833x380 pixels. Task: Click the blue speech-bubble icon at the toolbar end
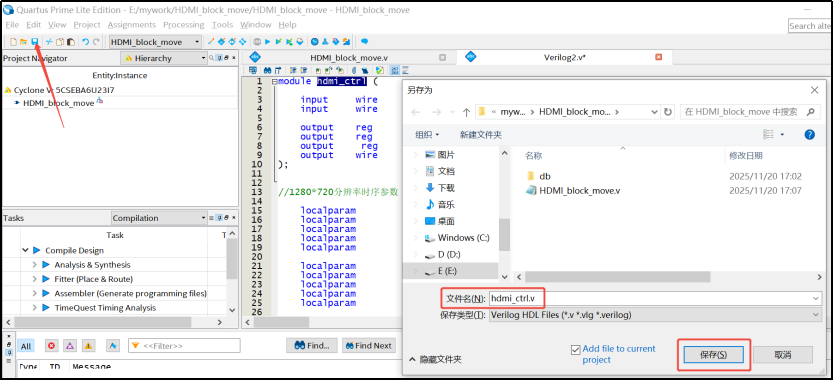point(364,41)
